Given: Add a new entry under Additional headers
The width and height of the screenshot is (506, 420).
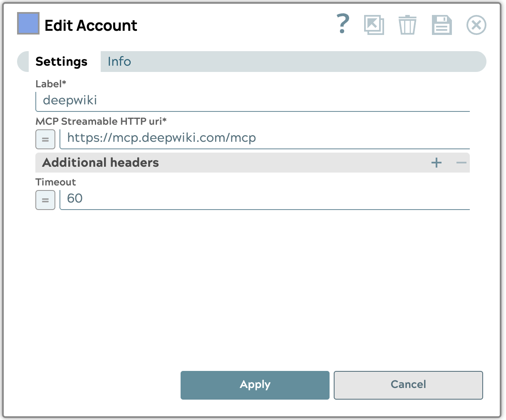Looking at the screenshot, I should pos(436,163).
